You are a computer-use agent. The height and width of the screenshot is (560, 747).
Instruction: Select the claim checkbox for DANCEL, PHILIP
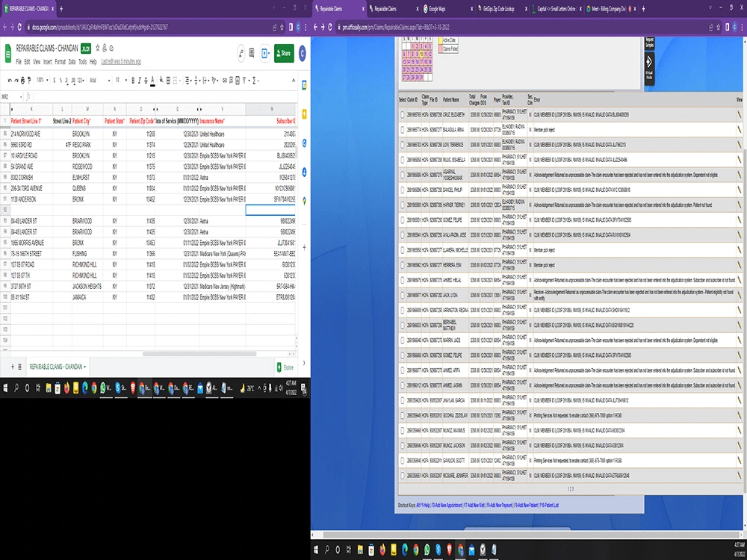click(x=403, y=190)
